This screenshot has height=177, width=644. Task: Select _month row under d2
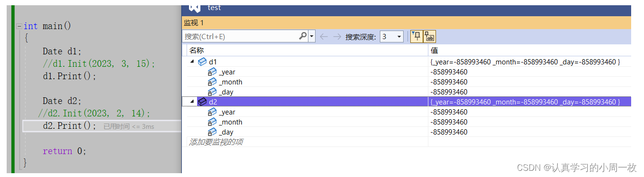pos(230,122)
